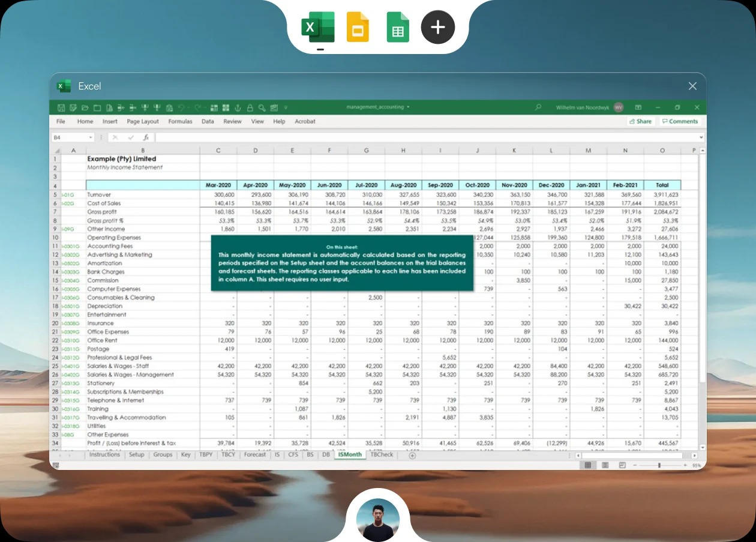
Task: Click the insert function fx icon
Action: [146, 137]
